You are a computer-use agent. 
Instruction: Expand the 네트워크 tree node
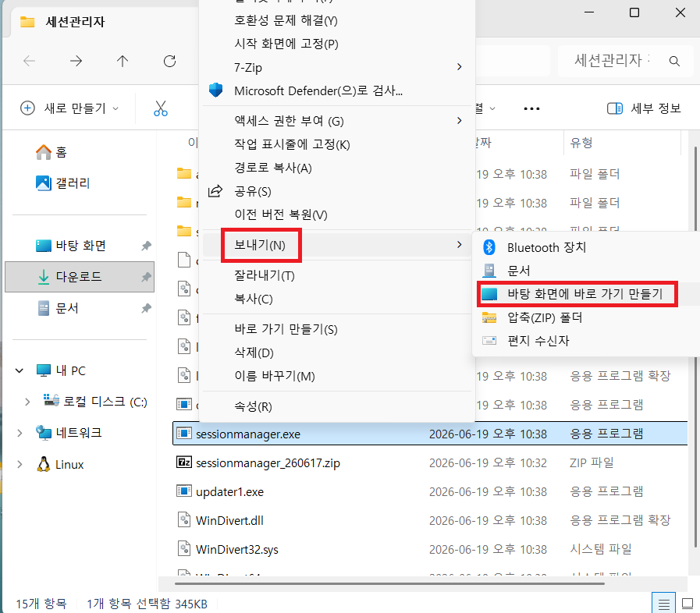(x=20, y=433)
